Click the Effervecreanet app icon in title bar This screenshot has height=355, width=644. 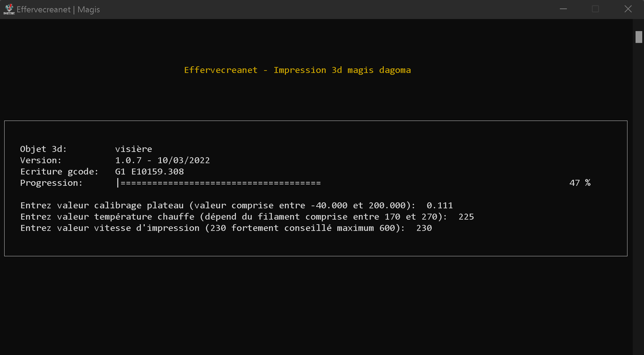pos(9,9)
